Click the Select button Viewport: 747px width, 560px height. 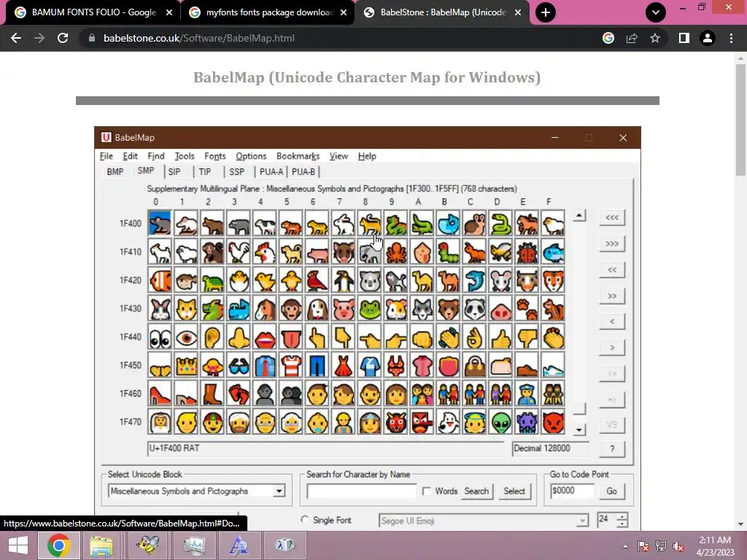click(514, 491)
